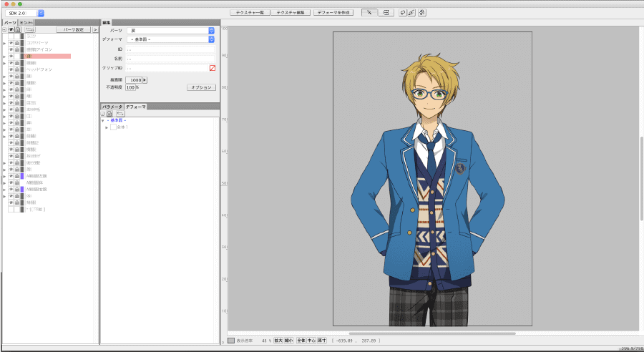Toggle lock on the A制服右腕 part

click(17, 190)
